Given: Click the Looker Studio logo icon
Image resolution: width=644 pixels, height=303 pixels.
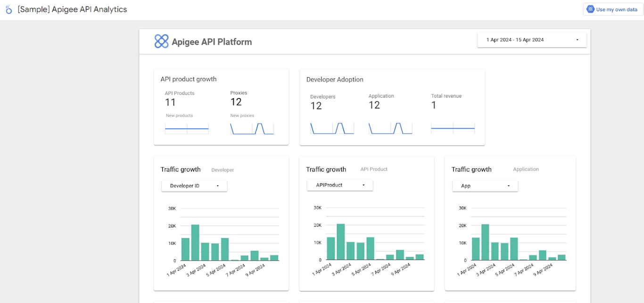Looking at the screenshot, I should coord(8,9).
